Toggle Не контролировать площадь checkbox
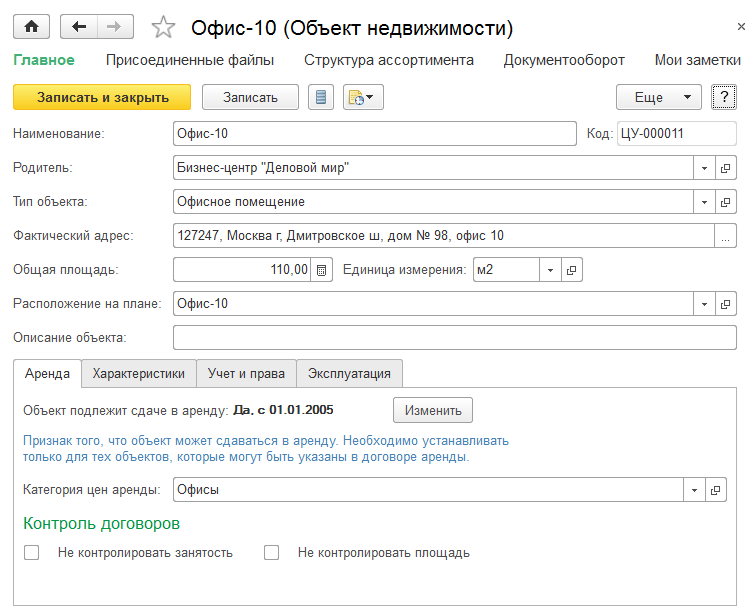The height and width of the screenshot is (615, 753). [272, 552]
